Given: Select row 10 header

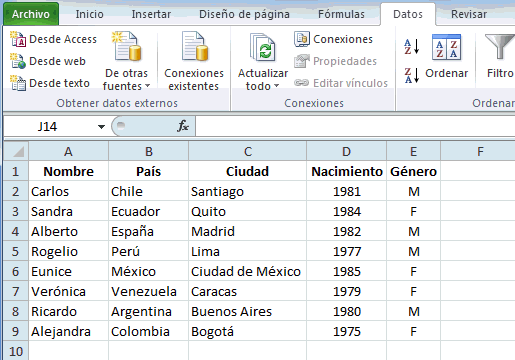Looking at the screenshot, I should tap(16, 351).
